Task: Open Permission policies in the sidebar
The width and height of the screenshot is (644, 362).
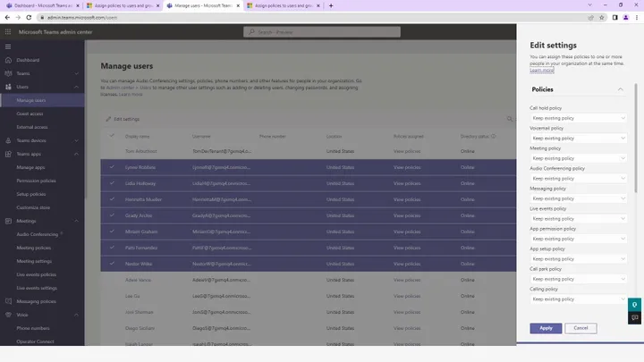Action: [36, 181]
